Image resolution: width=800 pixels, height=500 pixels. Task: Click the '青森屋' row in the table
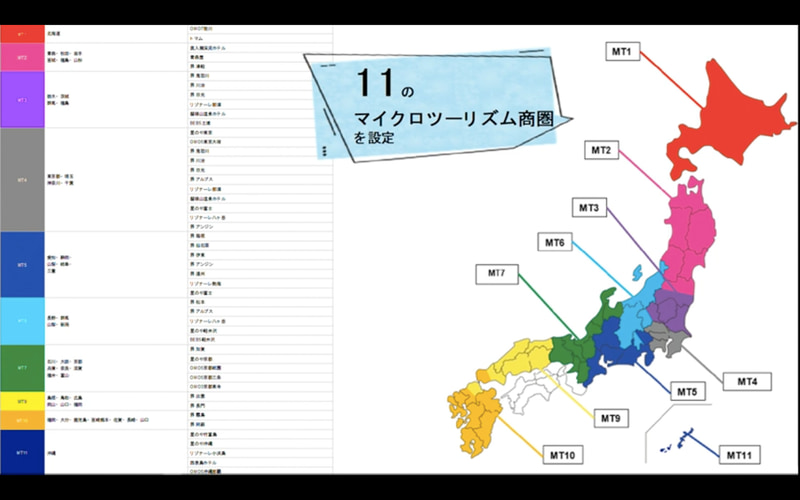(260, 58)
